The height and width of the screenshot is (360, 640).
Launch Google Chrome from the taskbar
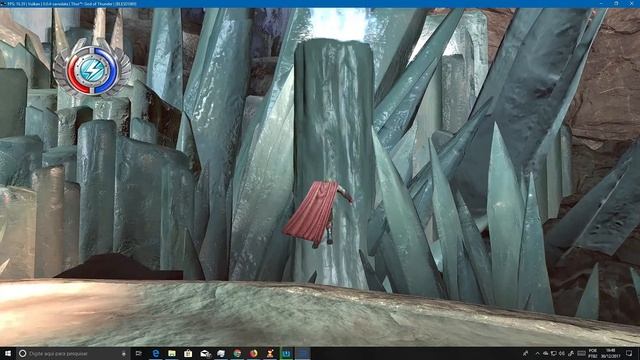tap(237, 353)
